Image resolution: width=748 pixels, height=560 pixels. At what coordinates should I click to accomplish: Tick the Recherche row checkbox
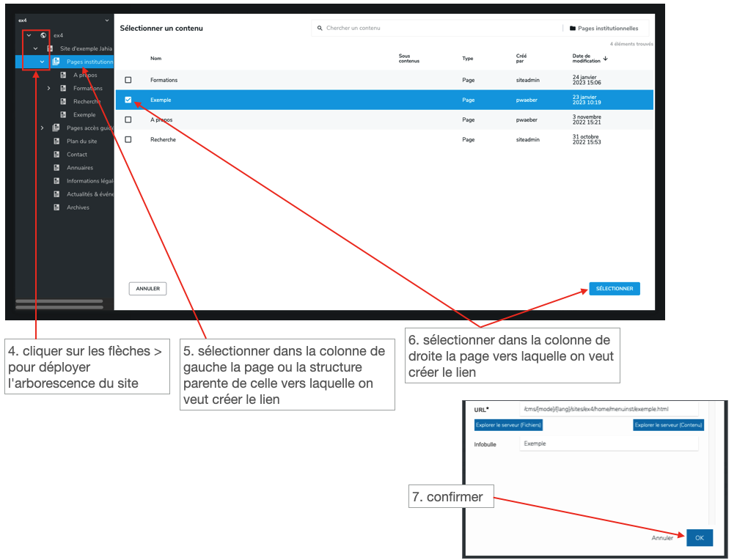128,139
